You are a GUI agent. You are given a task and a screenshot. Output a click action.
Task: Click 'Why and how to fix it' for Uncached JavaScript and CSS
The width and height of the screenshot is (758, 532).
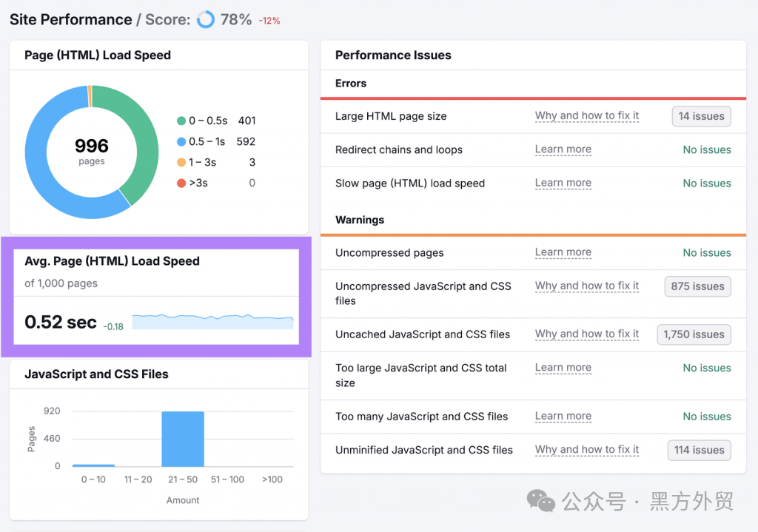point(587,334)
